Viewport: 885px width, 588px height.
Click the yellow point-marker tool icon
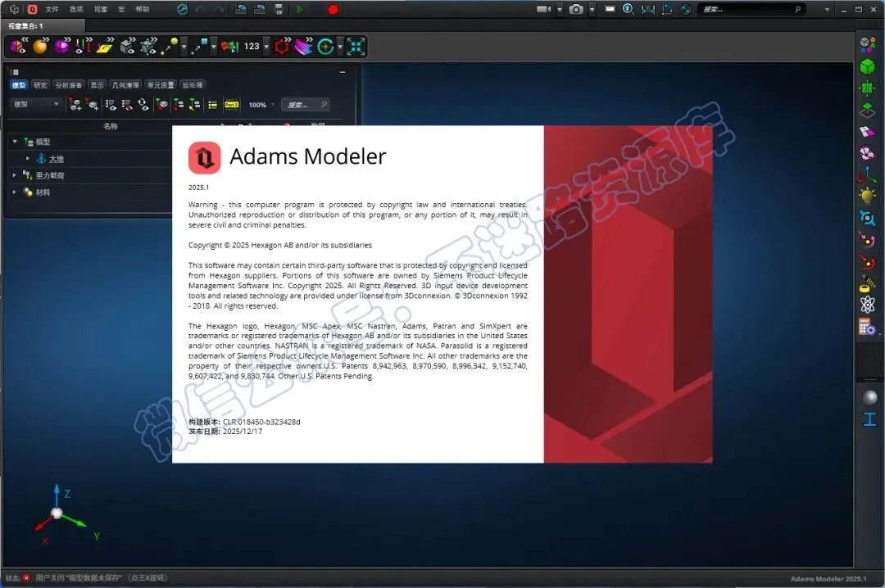[x=170, y=47]
